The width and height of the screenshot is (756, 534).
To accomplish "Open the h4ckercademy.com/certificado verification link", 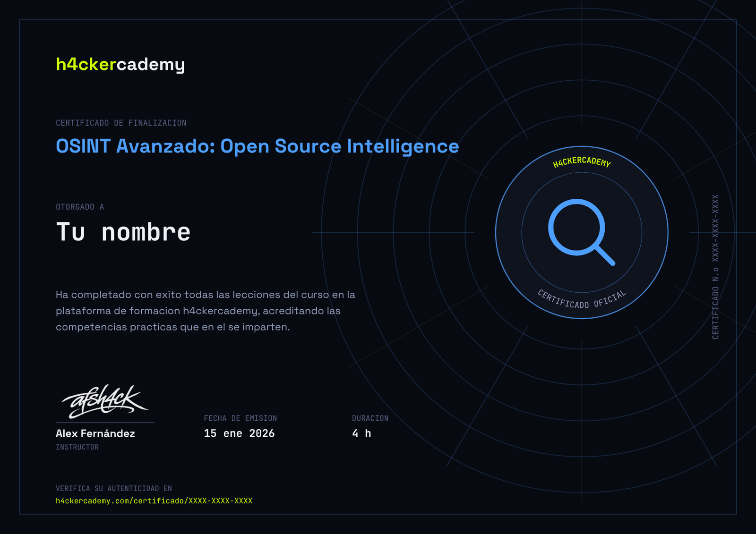I will (x=154, y=500).
